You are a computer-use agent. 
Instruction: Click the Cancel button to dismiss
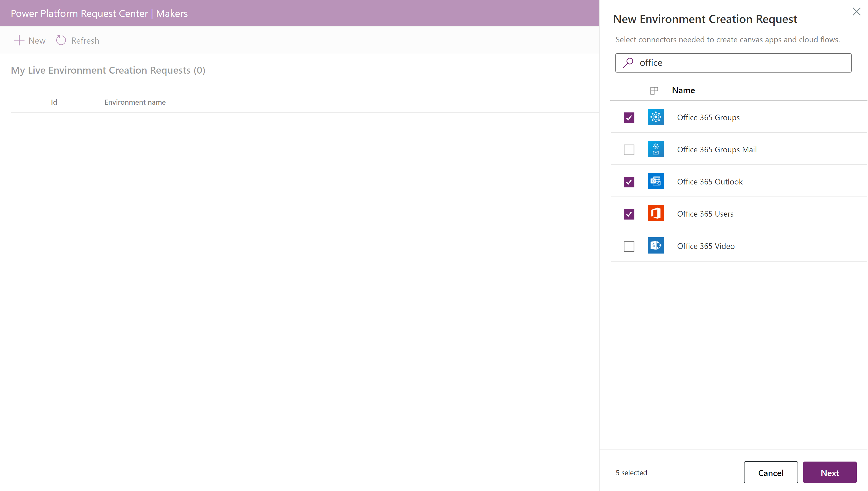(x=771, y=473)
